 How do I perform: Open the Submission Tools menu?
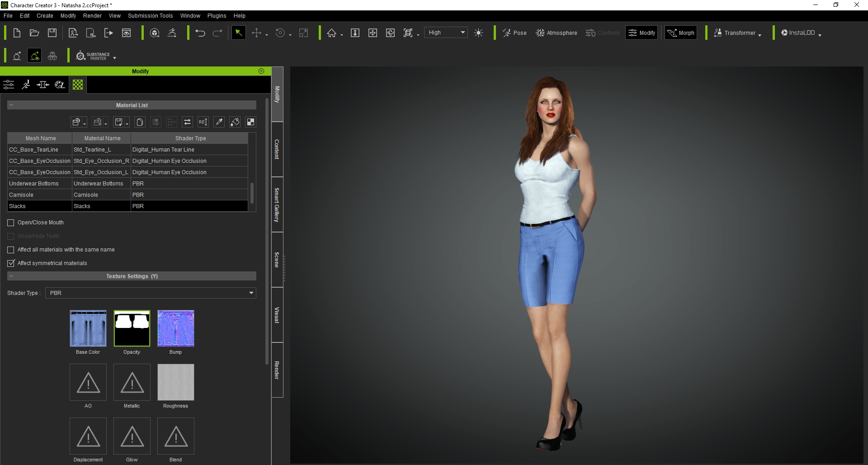click(x=150, y=15)
